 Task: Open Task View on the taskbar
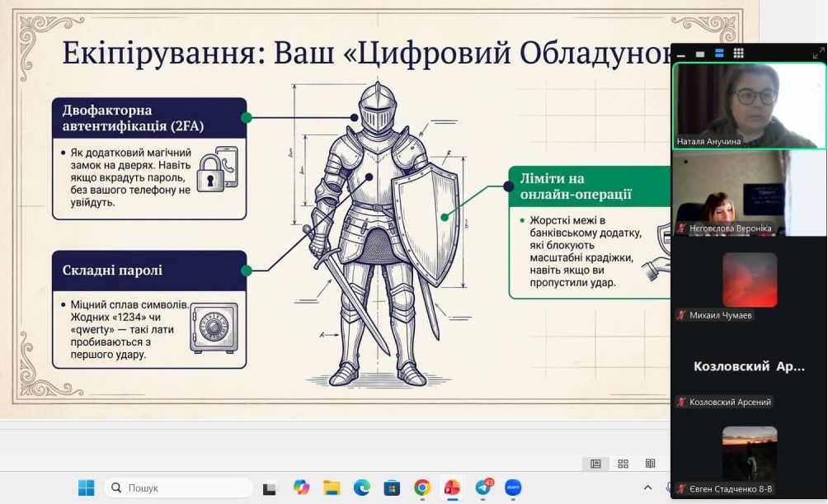271,488
